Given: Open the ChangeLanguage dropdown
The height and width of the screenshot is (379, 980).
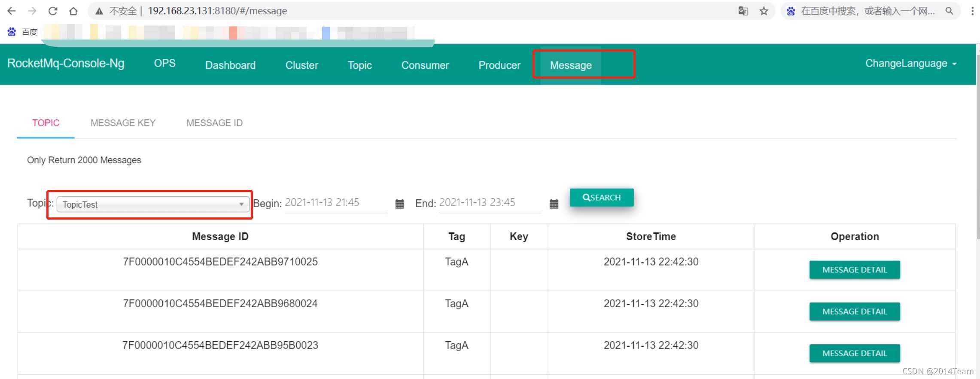Looking at the screenshot, I should click(910, 64).
